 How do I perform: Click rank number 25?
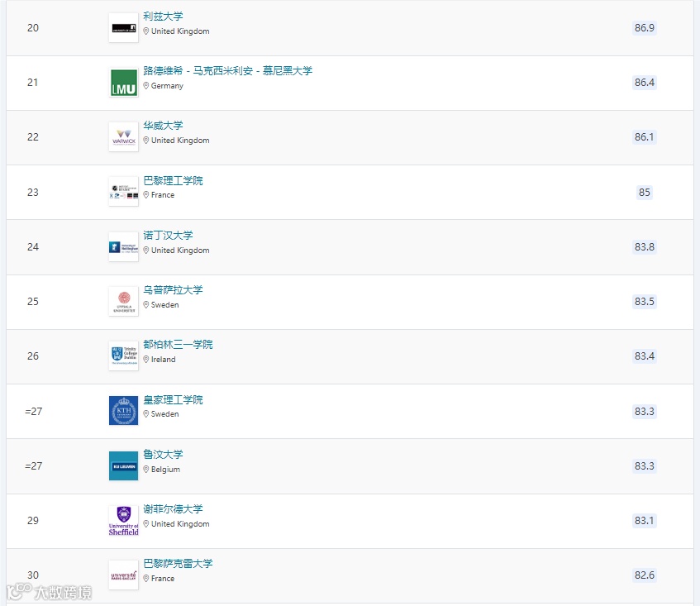pyautogui.click(x=33, y=302)
